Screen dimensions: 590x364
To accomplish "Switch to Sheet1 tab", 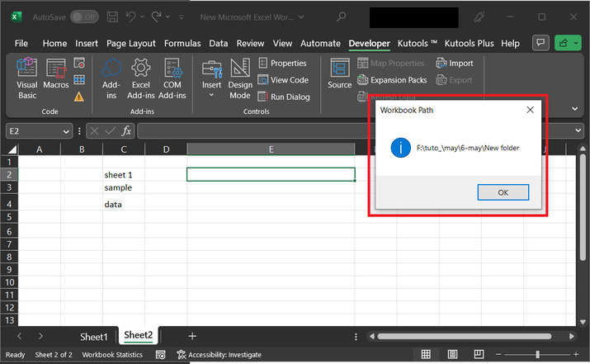I will click(93, 337).
